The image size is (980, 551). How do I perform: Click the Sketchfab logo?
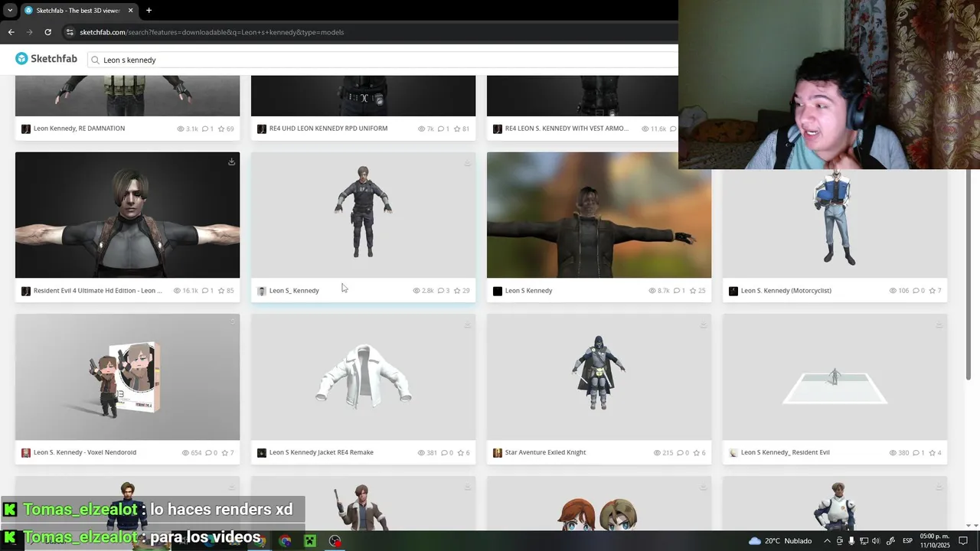pos(46,59)
